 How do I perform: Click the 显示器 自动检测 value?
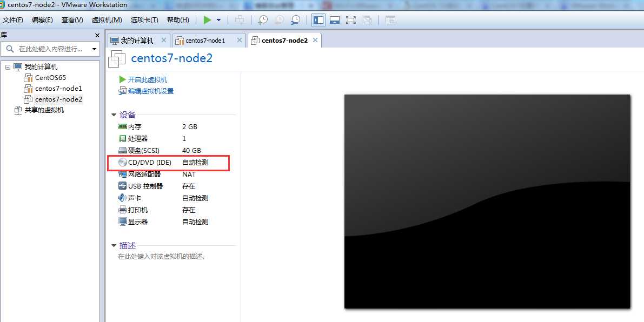[x=195, y=222]
